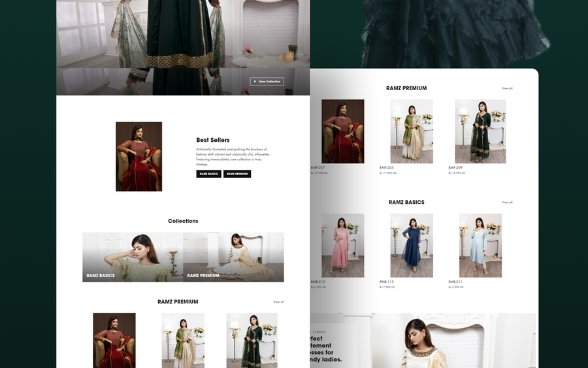Click the Best Sellers description paragraph

(233, 156)
